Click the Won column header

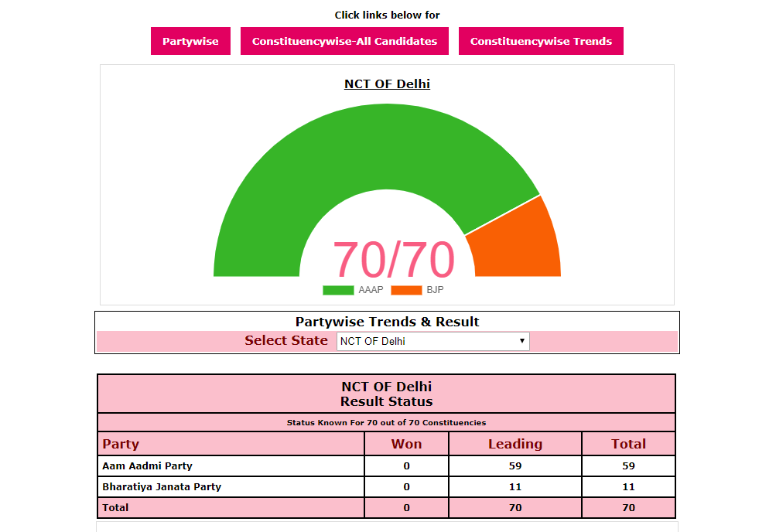point(406,444)
